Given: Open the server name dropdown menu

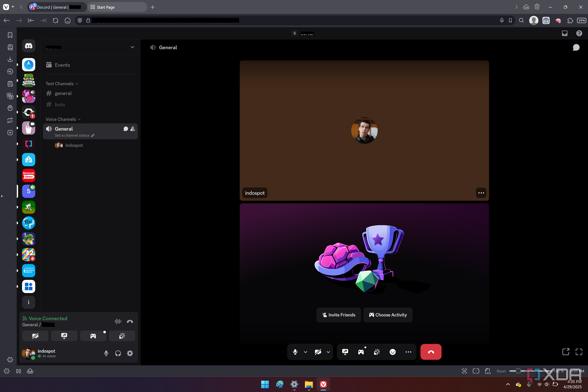Looking at the screenshot, I should click(132, 47).
